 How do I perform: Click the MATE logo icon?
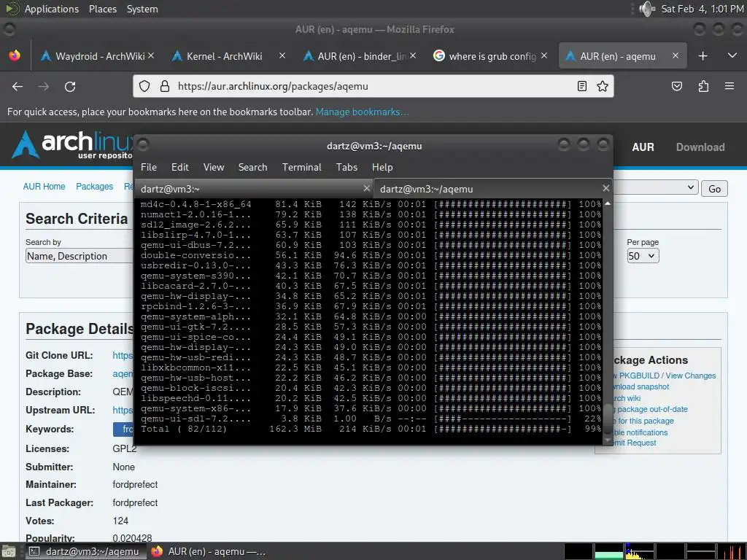coord(12,9)
